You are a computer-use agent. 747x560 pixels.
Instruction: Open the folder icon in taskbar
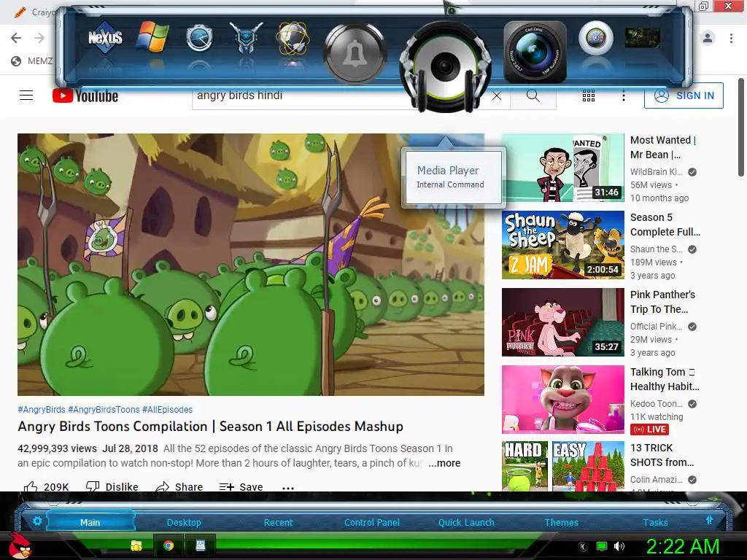[136, 545]
